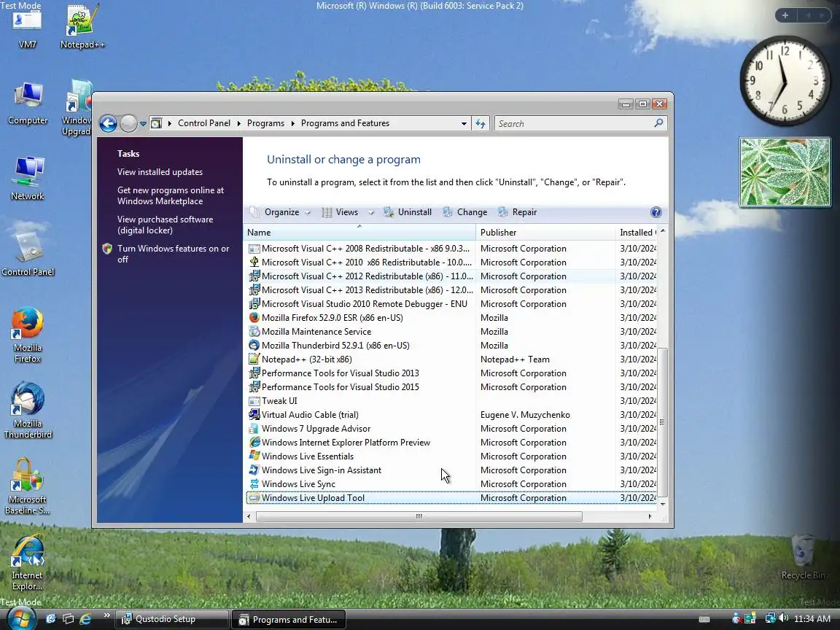Click the network tray icon
The height and width of the screenshot is (630, 840).
pos(770,618)
